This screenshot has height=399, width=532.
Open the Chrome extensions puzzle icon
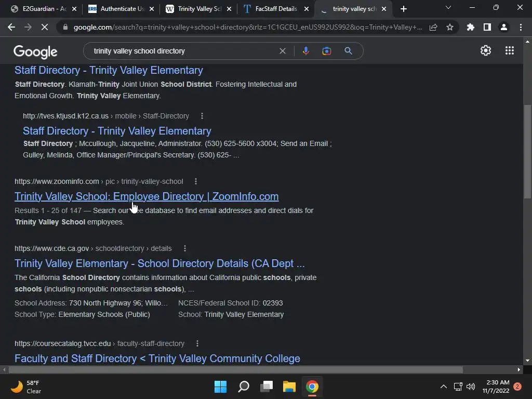tap(470, 27)
